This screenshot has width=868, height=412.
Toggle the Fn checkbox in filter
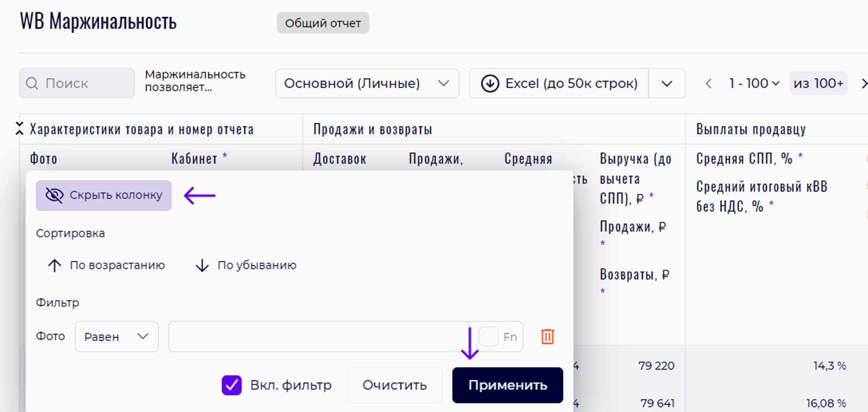pos(489,337)
